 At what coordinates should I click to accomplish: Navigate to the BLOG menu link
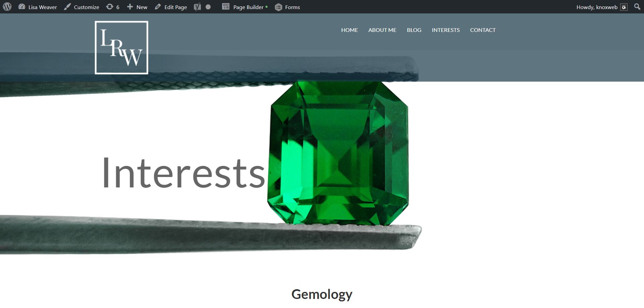pos(414,30)
